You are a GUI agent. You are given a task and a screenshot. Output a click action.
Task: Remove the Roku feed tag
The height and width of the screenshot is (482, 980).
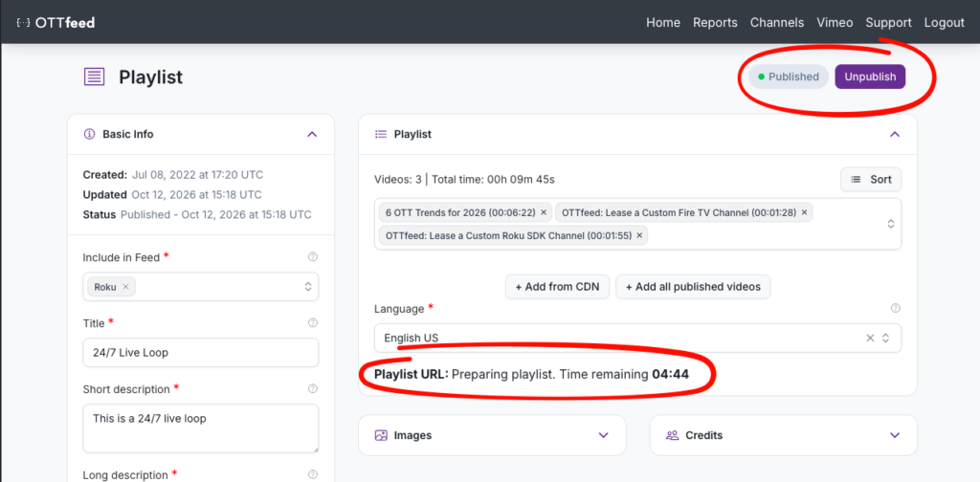click(125, 287)
